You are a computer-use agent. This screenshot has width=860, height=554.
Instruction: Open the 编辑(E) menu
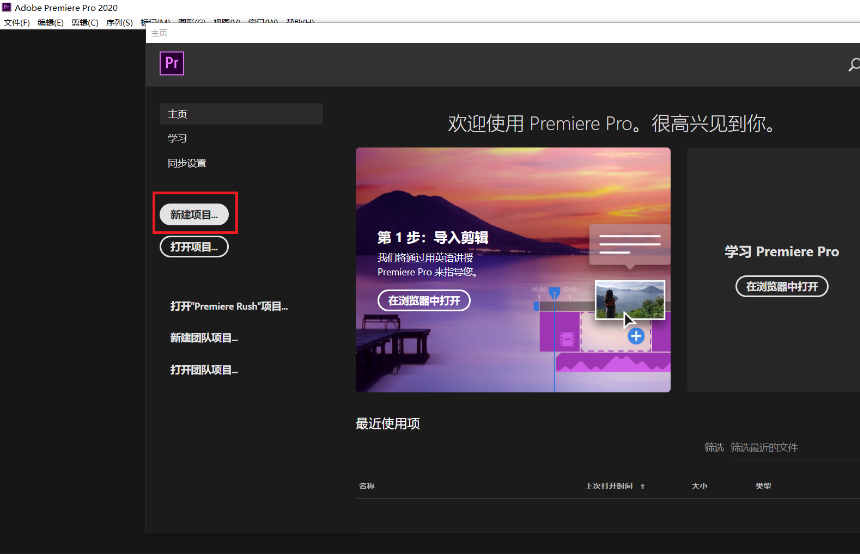tap(50, 22)
